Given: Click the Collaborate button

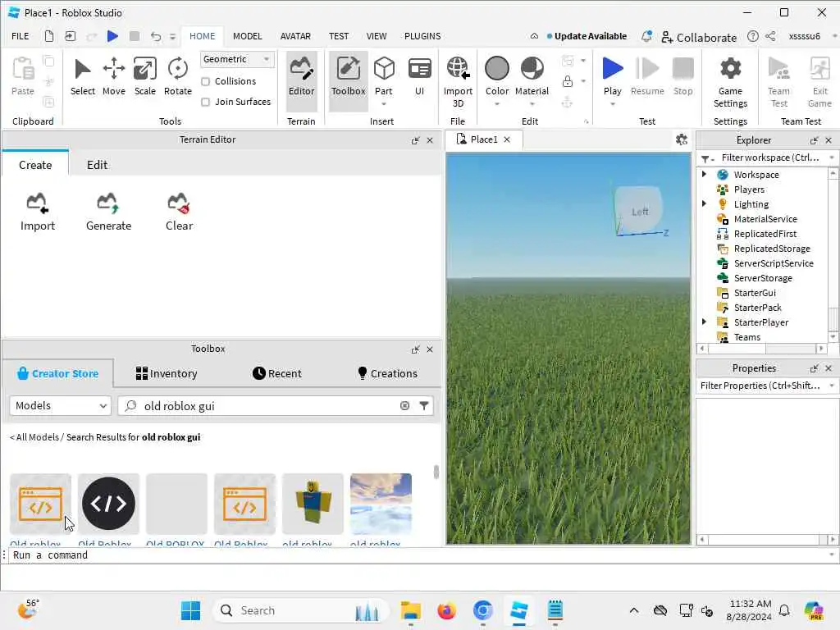Looking at the screenshot, I should point(699,37).
